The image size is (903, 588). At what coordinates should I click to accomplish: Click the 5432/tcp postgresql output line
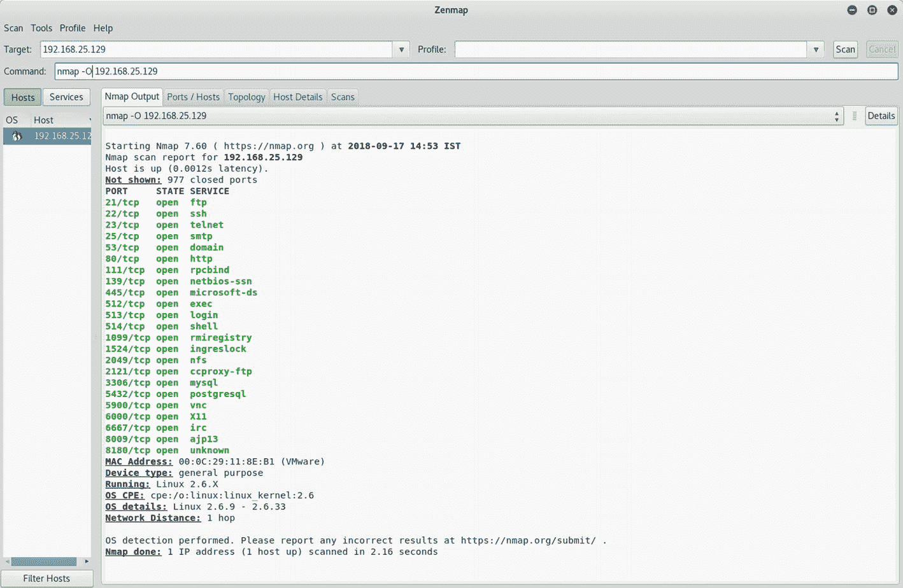(x=176, y=394)
